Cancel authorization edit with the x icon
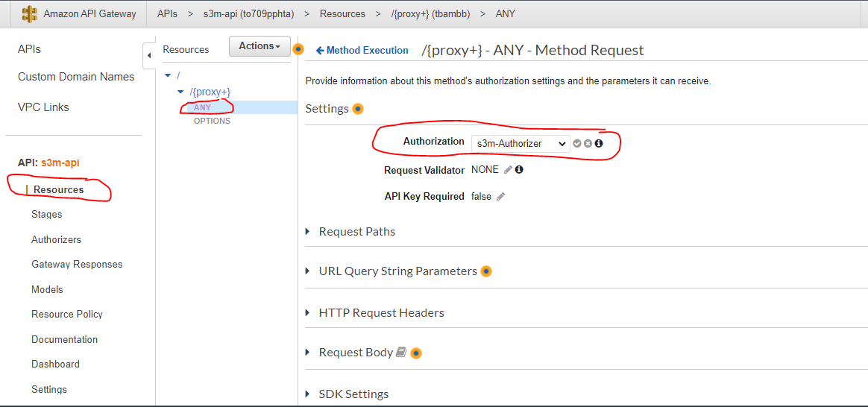 pyautogui.click(x=588, y=144)
